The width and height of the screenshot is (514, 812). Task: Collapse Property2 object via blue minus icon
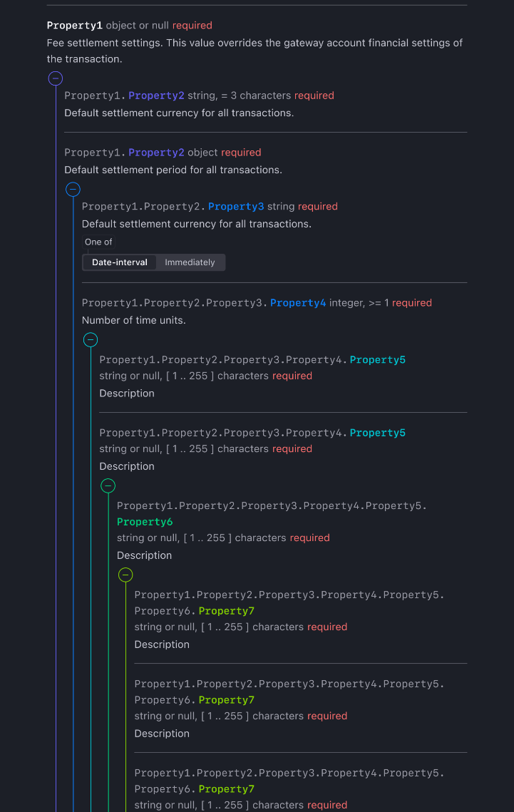pos(73,189)
